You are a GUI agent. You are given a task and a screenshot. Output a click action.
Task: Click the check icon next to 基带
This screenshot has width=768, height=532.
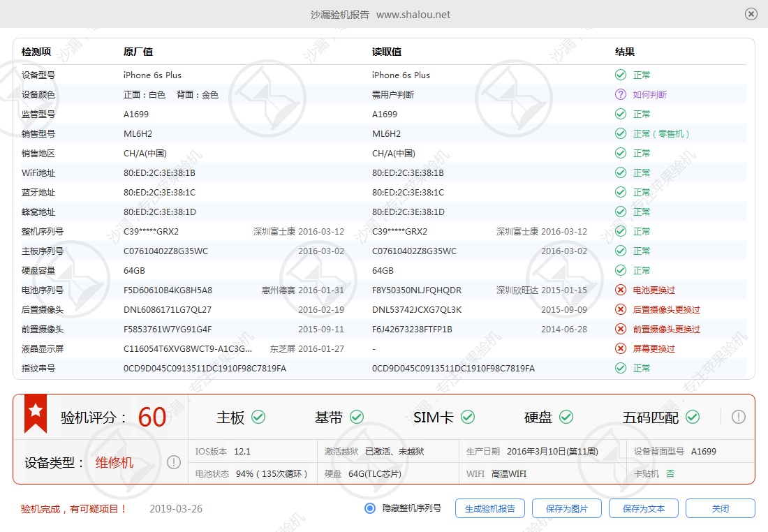point(357,417)
